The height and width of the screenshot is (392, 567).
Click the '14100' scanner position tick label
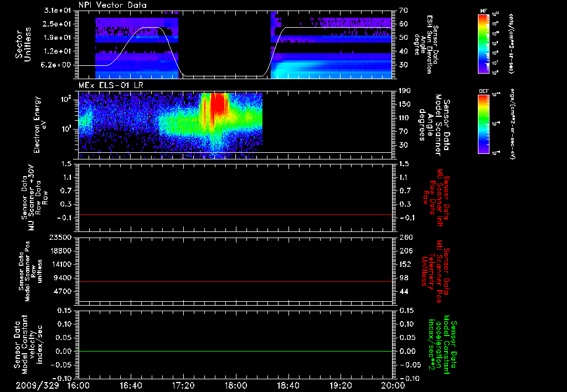point(60,264)
